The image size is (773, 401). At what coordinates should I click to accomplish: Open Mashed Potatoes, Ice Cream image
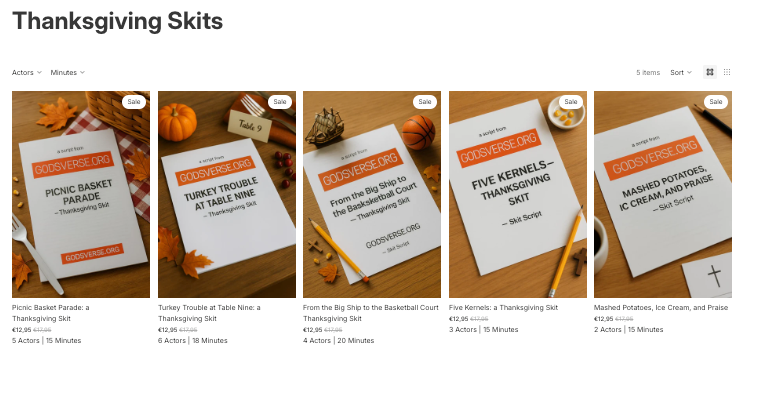tap(663, 194)
